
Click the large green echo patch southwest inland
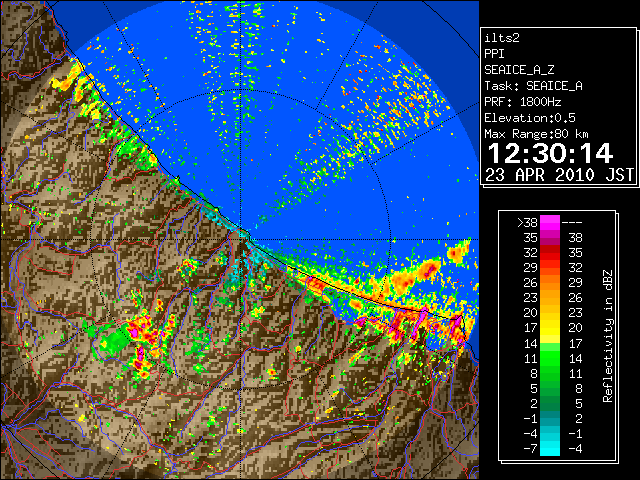coord(116,342)
